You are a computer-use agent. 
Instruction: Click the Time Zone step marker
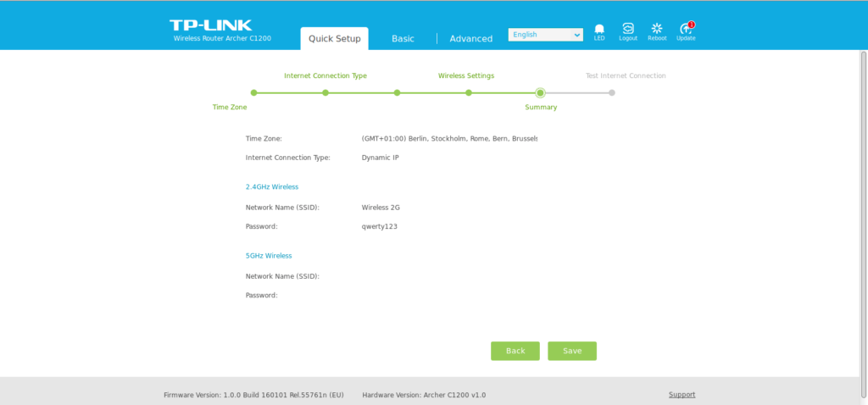(253, 93)
